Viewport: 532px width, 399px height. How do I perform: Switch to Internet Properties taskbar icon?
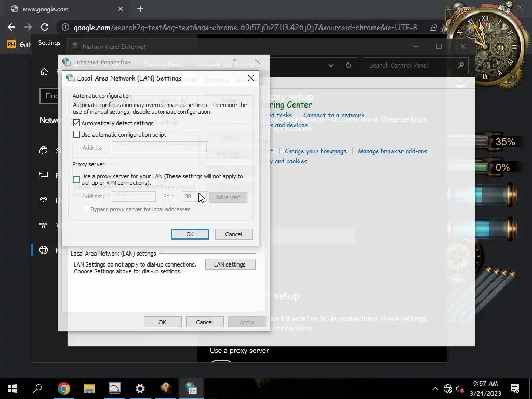pos(191,389)
